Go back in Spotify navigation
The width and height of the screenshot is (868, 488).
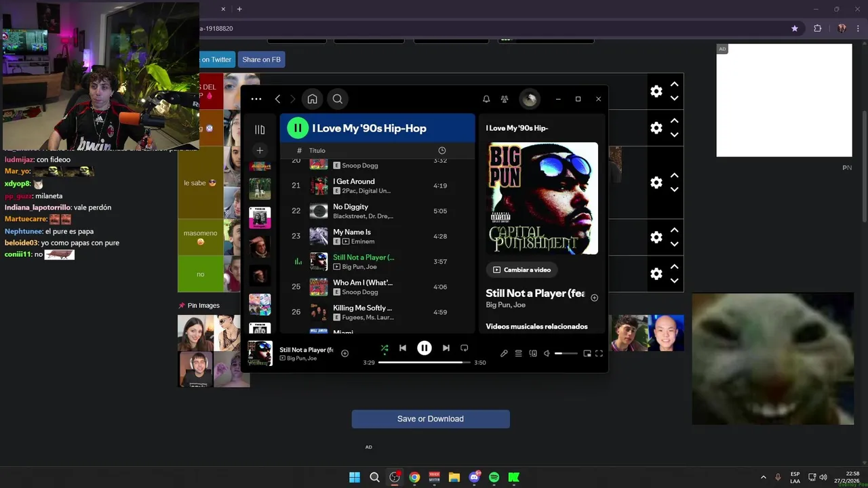tap(277, 99)
